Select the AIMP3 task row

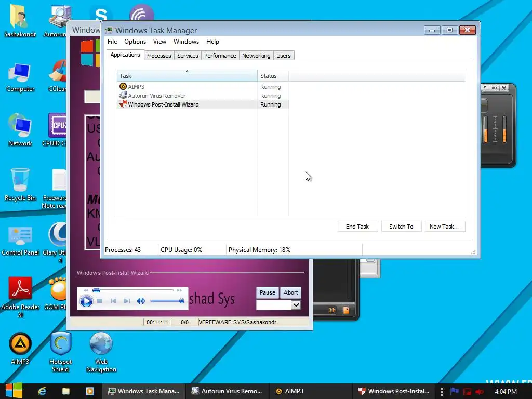coord(203,87)
